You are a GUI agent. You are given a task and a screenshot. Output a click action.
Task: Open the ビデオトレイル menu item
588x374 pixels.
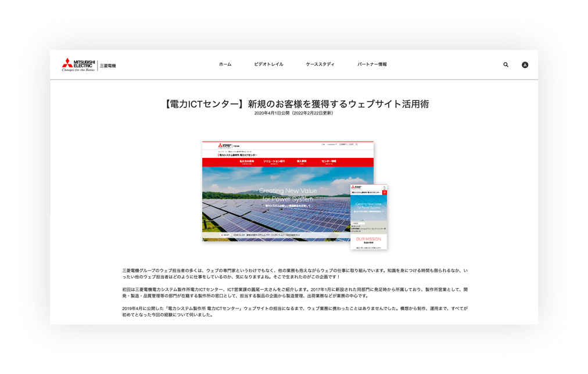pyautogui.click(x=268, y=64)
